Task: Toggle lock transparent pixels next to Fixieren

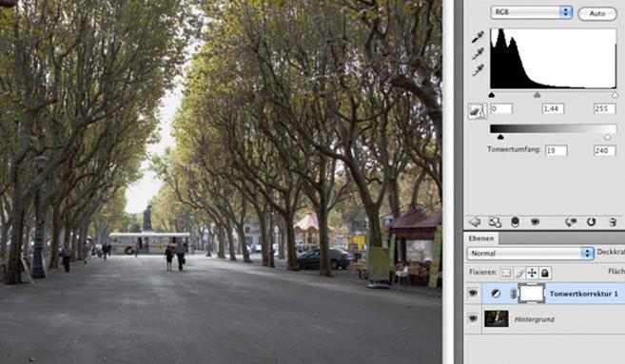Action: (506, 273)
